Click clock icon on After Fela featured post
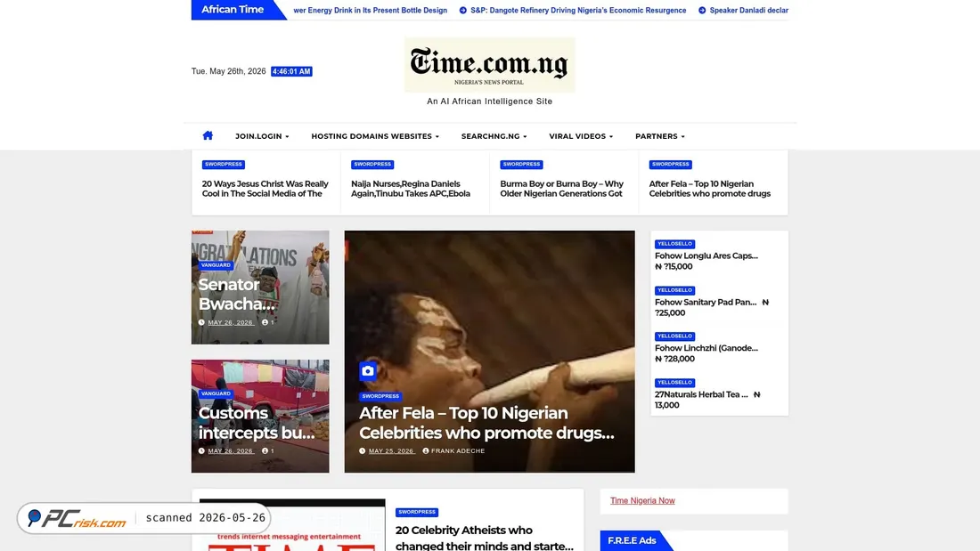The height and width of the screenshot is (551, 980). (x=362, y=450)
